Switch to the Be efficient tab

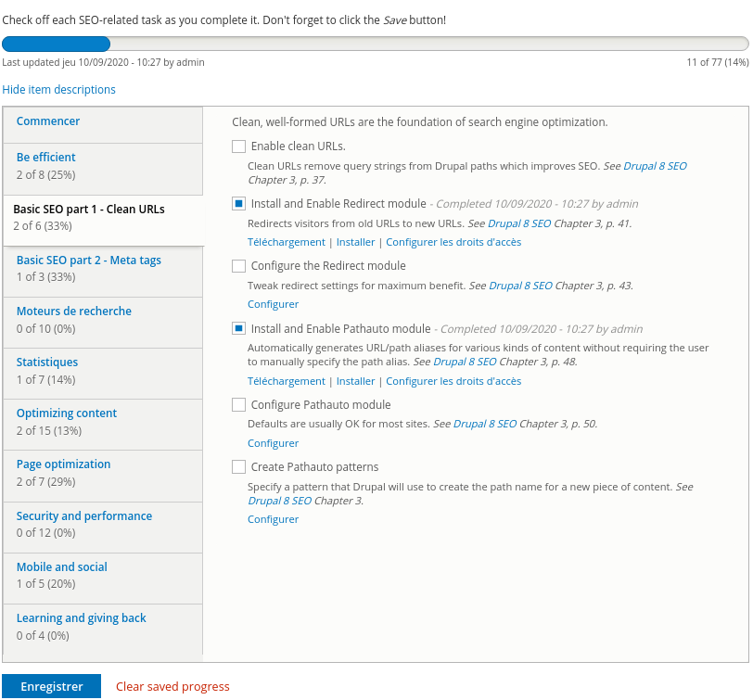click(x=46, y=158)
